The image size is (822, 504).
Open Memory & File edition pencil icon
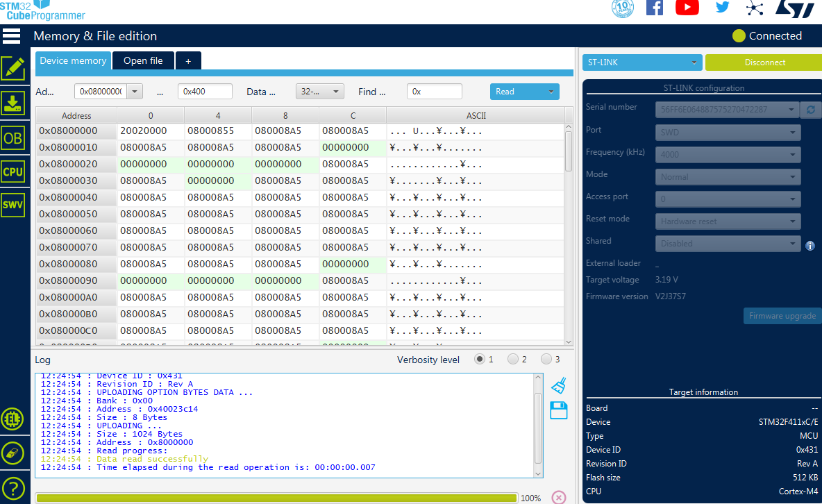click(x=13, y=69)
